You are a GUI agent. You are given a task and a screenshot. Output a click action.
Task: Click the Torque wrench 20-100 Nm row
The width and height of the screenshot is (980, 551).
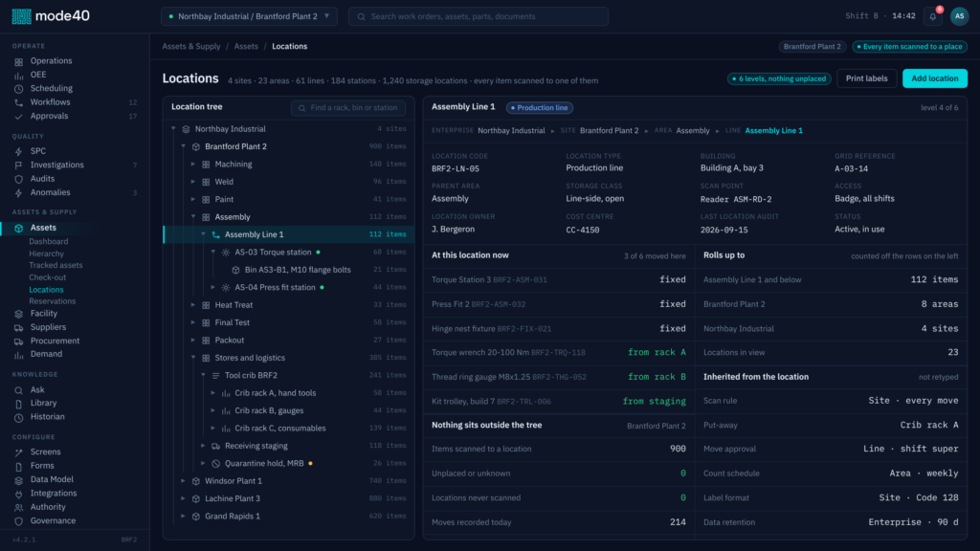(x=559, y=353)
